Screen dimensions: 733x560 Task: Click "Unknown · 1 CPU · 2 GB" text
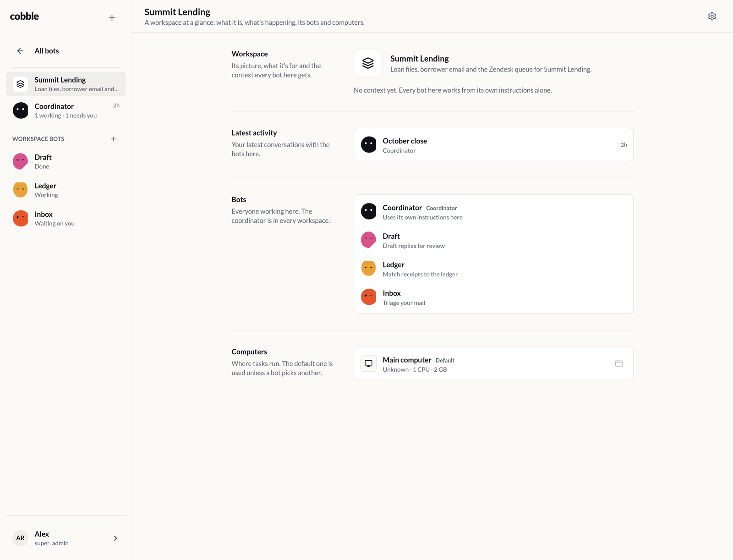415,370
